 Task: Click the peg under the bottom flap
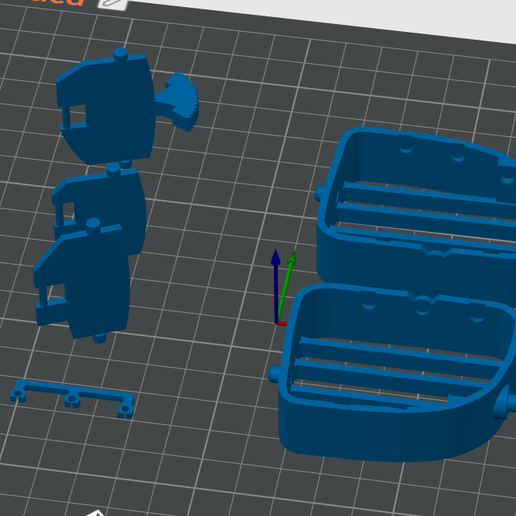(x=99, y=338)
